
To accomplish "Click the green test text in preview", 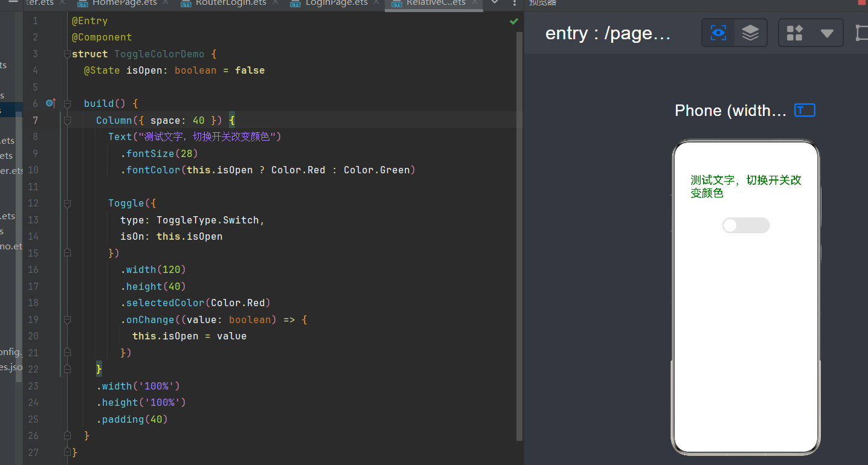I will click(746, 187).
